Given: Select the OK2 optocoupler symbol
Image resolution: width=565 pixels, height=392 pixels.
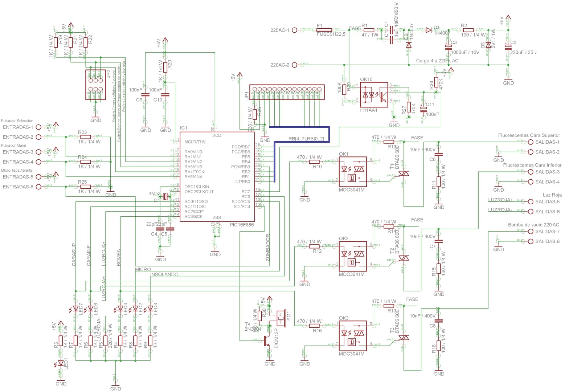Looking at the screenshot, I should pos(352,256).
